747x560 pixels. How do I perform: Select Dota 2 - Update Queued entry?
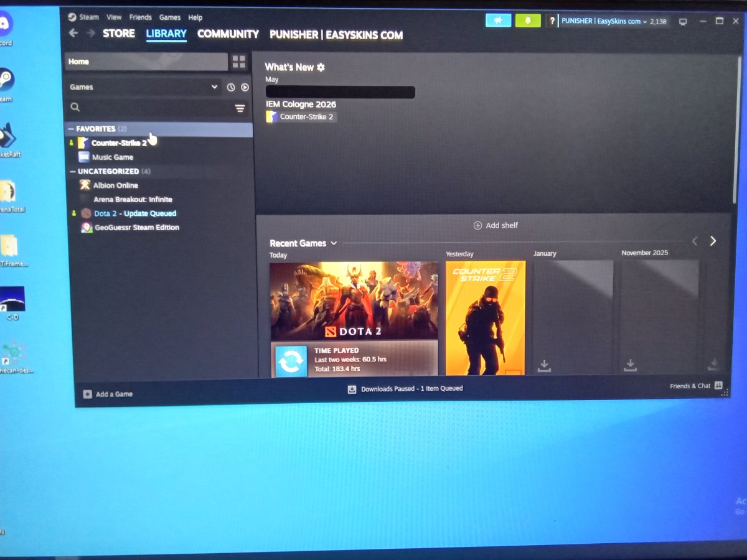point(135,213)
